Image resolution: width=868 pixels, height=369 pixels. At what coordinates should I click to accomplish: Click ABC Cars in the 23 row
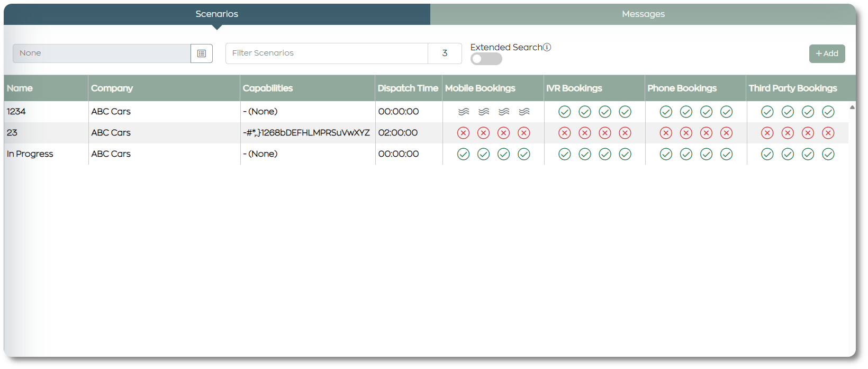[111, 133]
